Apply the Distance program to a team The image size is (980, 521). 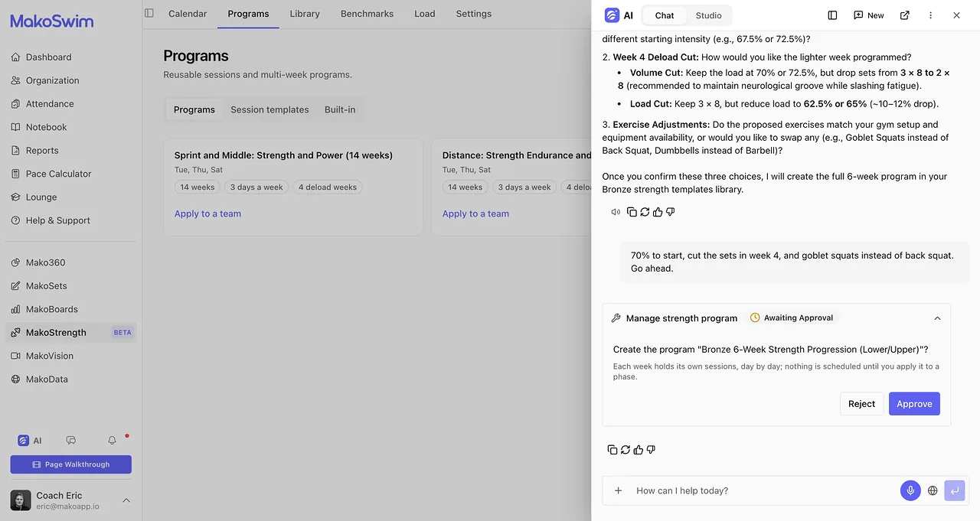click(475, 213)
